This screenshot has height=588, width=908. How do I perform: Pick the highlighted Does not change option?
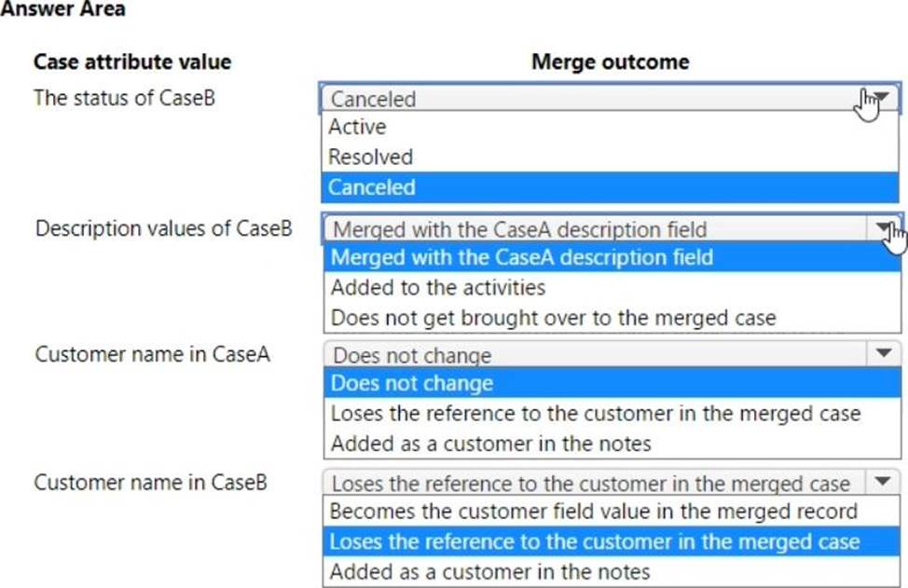[x=411, y=383]
